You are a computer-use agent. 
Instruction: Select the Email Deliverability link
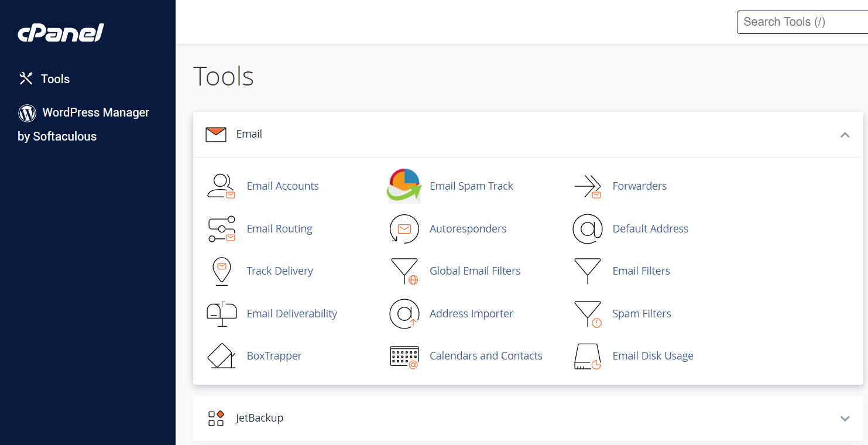click(292, 314)
